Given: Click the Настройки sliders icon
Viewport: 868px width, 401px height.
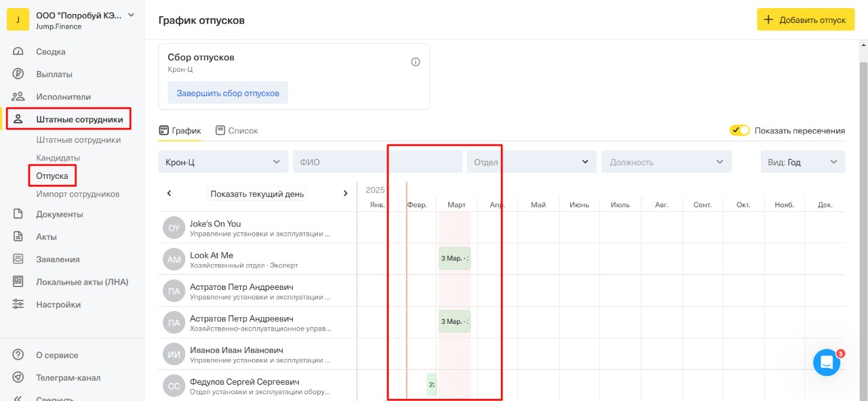Looking at the screenshot, I should 18,305.
